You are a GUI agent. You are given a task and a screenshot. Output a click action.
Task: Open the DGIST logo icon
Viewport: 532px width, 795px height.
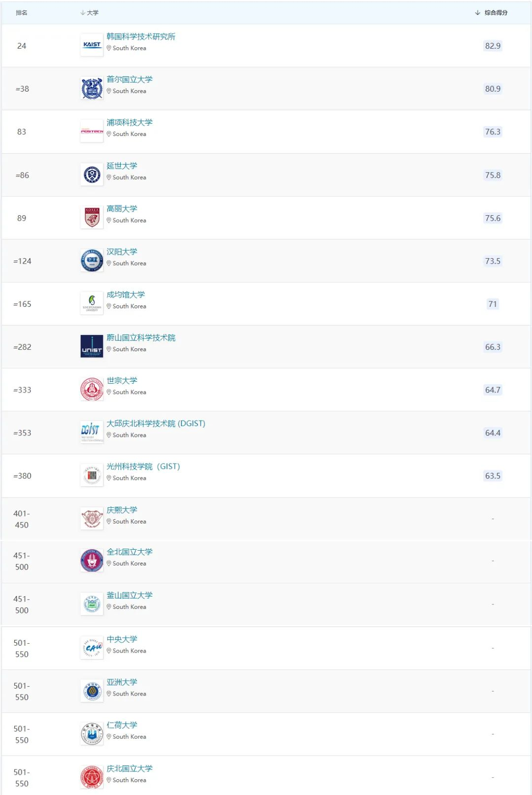coord(92,432)
